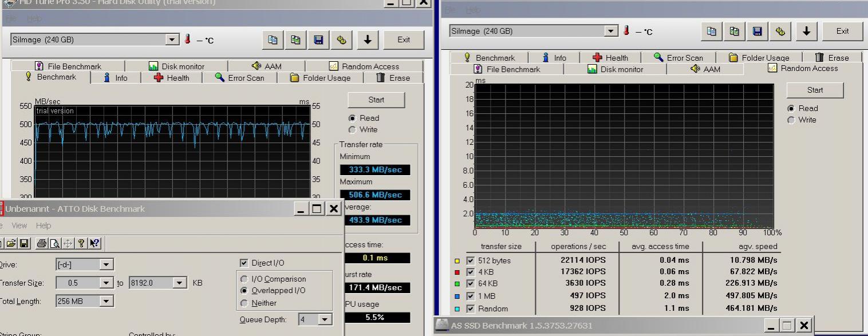Screen dimensions: 868x336
Task: Save floppy icon in HD Tune Benchmark window
Action: [318, 39]
